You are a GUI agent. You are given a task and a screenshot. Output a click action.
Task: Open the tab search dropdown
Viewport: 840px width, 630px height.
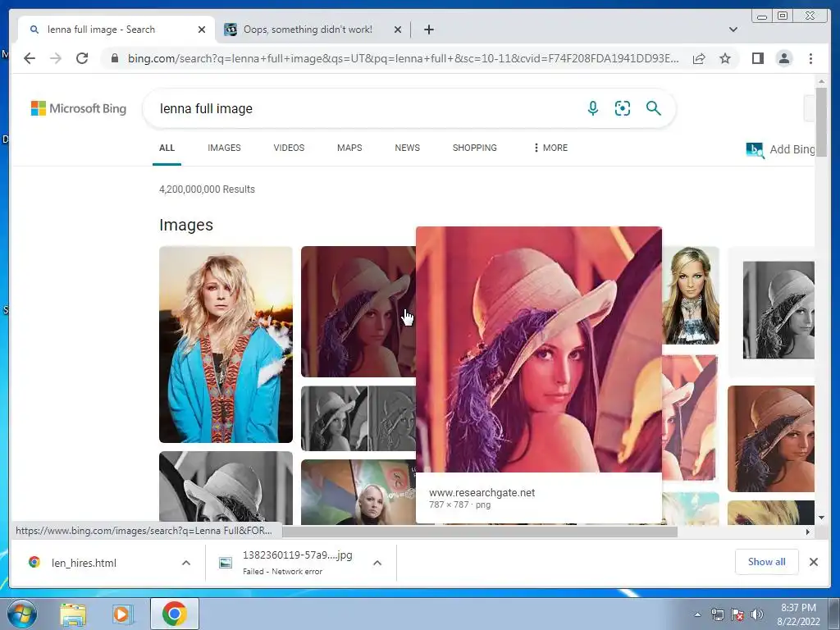[733, 30]
